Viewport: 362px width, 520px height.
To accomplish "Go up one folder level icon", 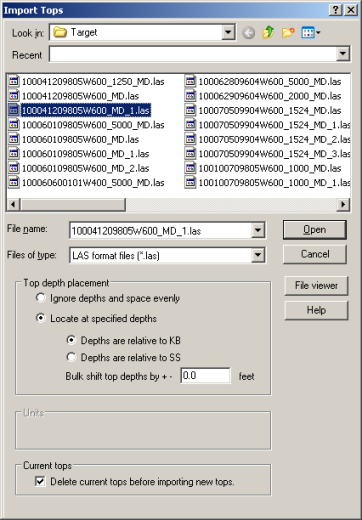I will 268,33.
